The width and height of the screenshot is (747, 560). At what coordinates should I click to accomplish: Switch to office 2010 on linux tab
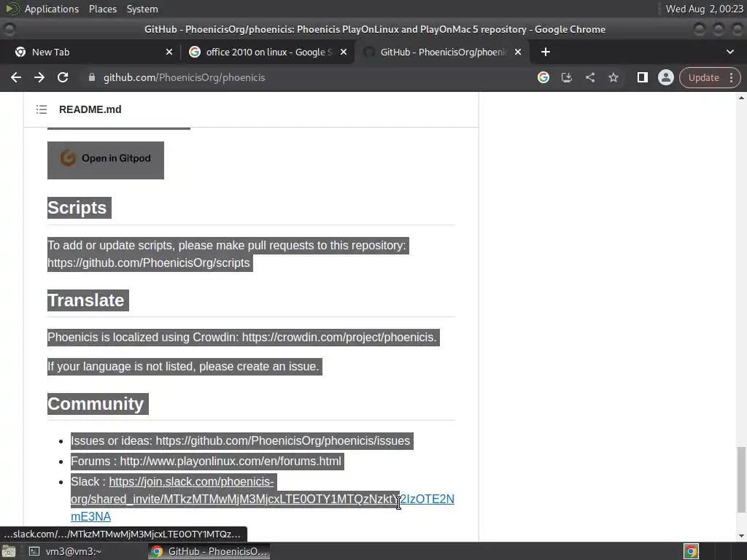(x=267, y=52)
